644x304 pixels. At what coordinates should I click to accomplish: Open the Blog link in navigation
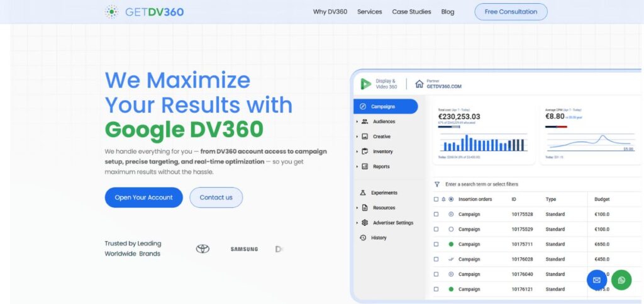[x=448, y=11]
